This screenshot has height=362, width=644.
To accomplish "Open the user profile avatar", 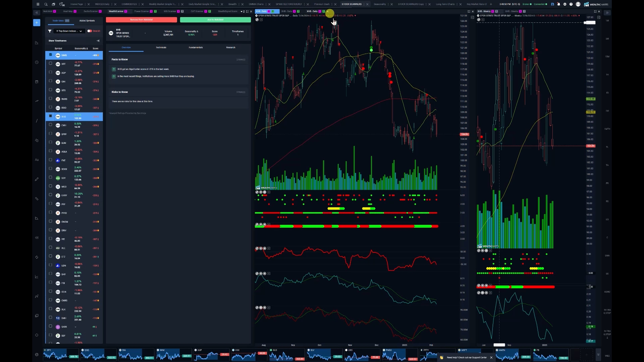I will coord(578,4).
